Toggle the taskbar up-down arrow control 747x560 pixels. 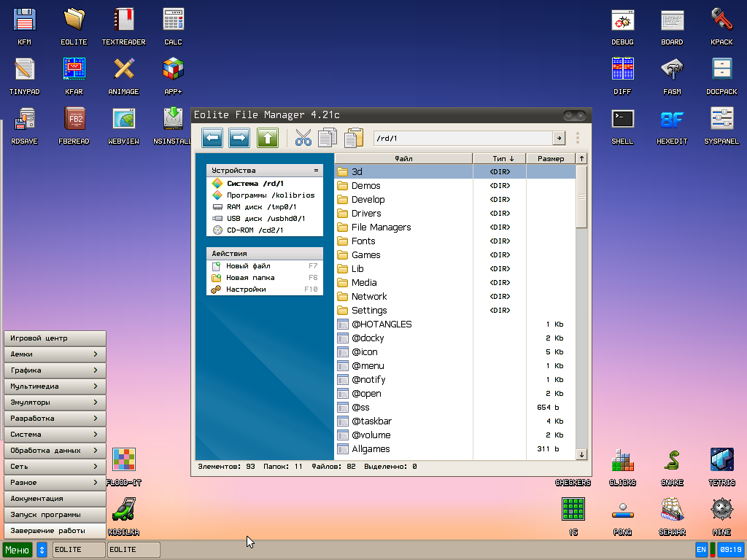coord(42,549)
